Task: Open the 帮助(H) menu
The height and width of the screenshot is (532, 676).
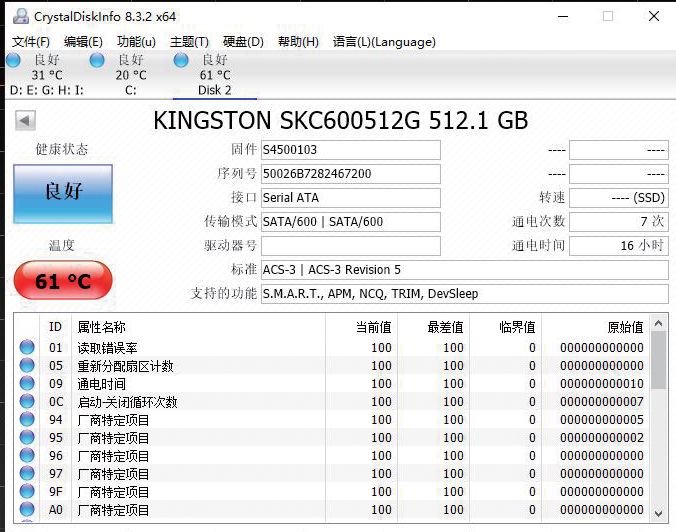Action: pyautogui.click(x=298, y=42)
